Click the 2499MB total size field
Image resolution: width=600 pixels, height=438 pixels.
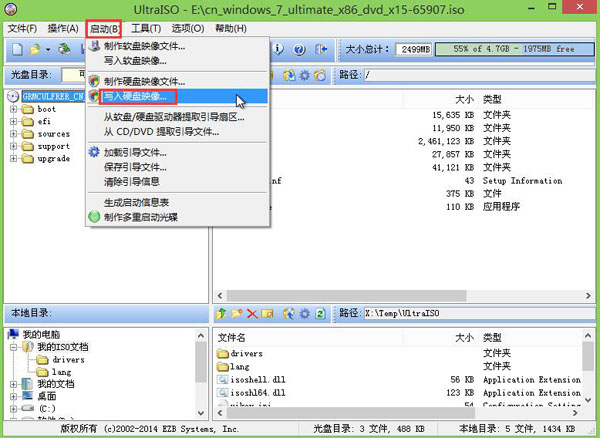tap(414, 49)
